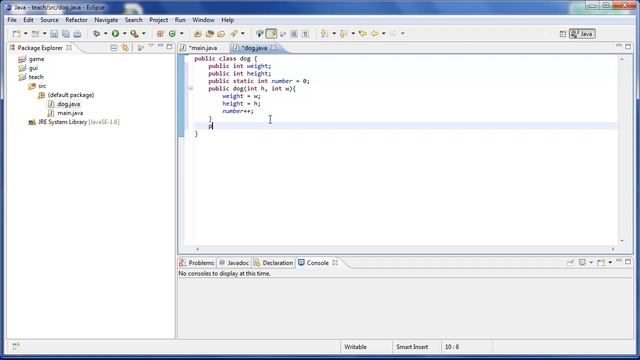Close the Console view tab
The height and width of the screenshot is (360, 640).
click(x=335, y=262)
